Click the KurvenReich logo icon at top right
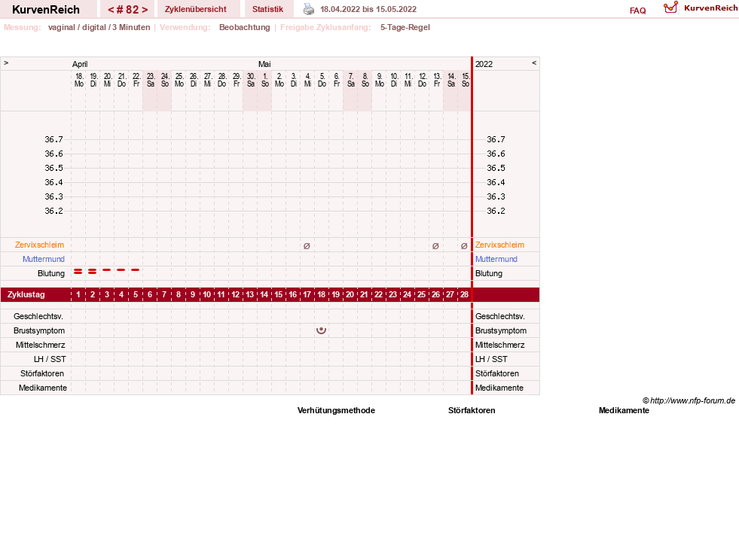 coord(670,8)
